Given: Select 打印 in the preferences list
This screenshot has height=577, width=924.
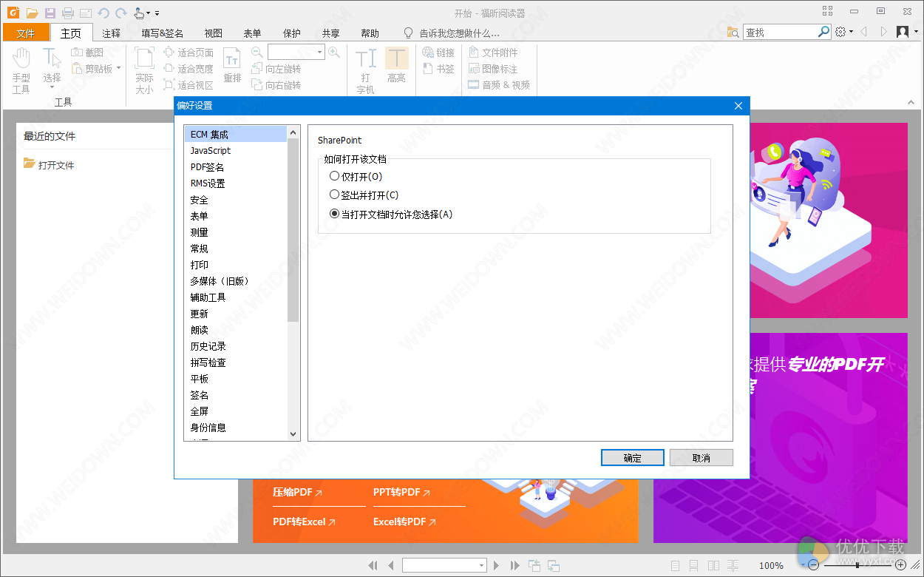Looking at the screenshot, I should point(235,264).
